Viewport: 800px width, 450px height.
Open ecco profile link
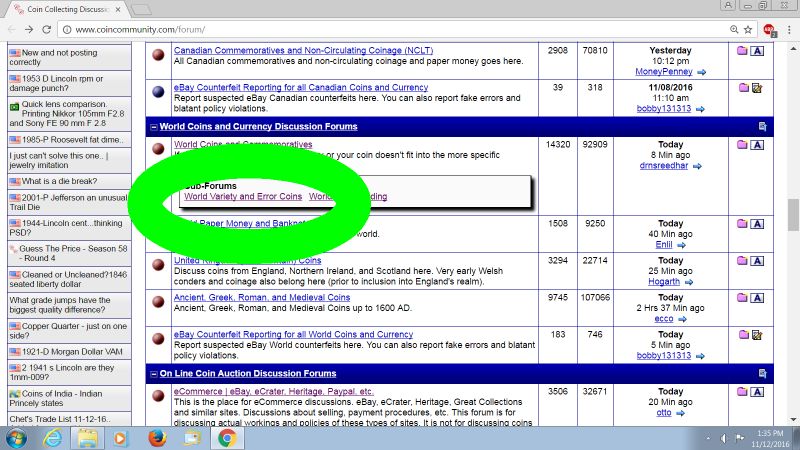coord(663,318)
